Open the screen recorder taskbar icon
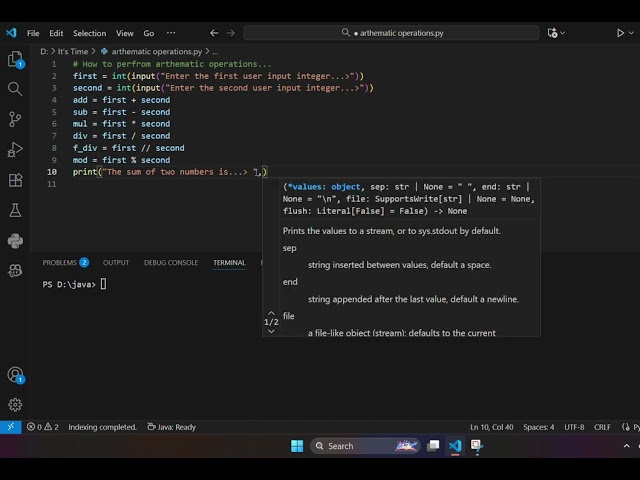Viewport: 640px width, 480px height. (x=477, y=446)
